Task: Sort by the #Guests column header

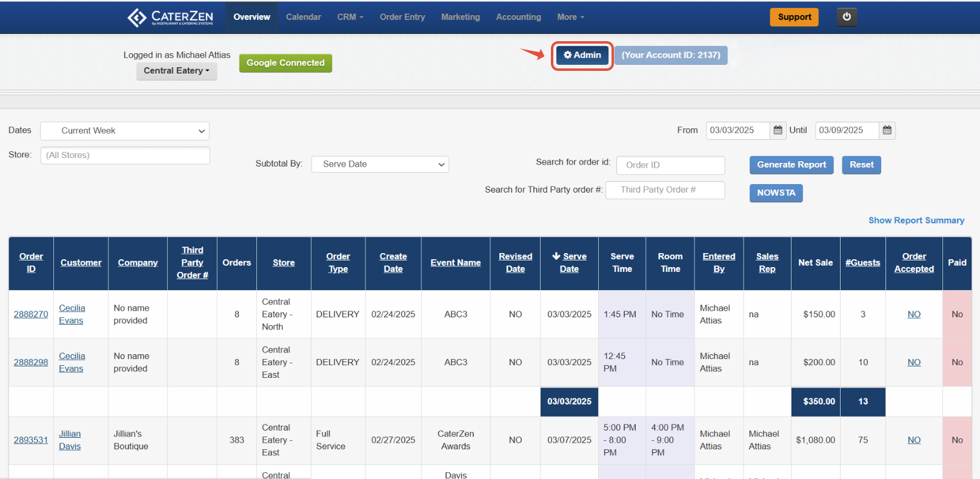Action: coord(863,263)
